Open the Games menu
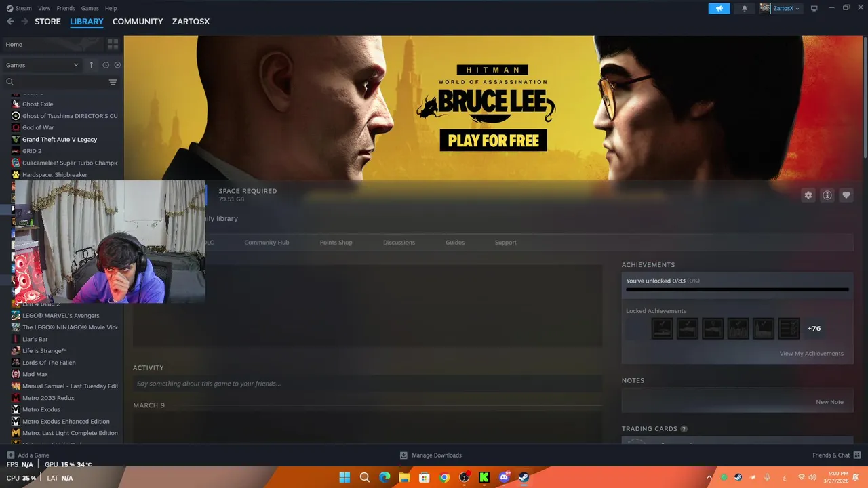Screen dimensions: 868x488 tap(90, 8)
